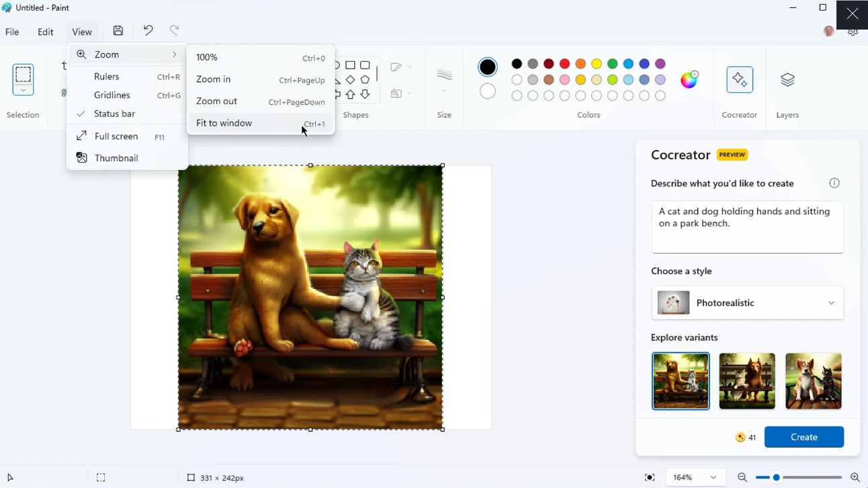Screen dimensions: 868x488
Task: Close the View menu tab
Action: [82, 32]
